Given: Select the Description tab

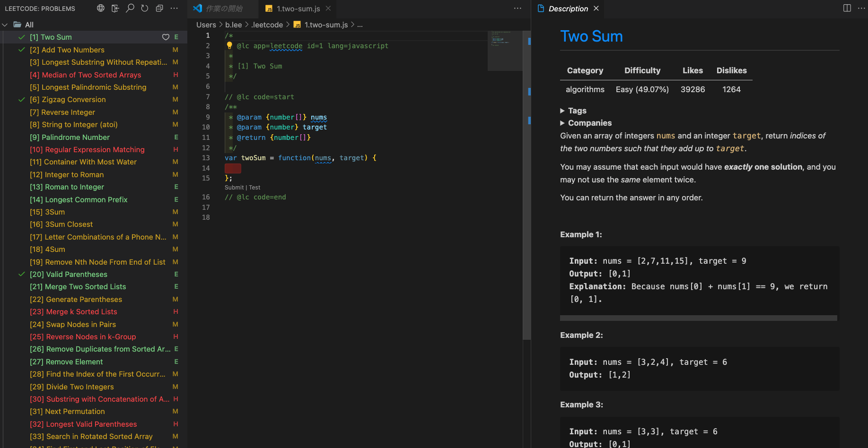Looking at the screenshot, I should pyautogui.click(x=568, y=9).
